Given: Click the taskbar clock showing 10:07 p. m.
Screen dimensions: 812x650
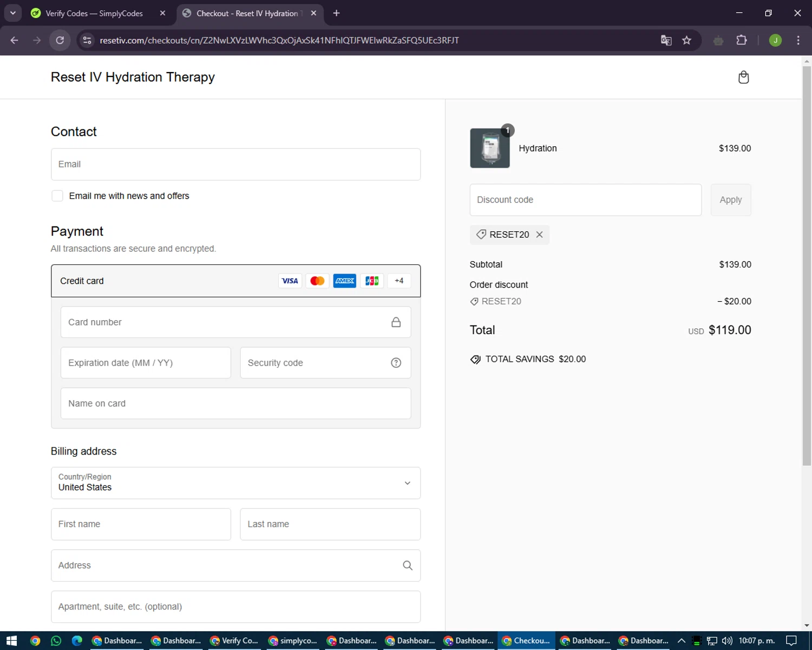Looking at the screenshot, I should [757, 641].
